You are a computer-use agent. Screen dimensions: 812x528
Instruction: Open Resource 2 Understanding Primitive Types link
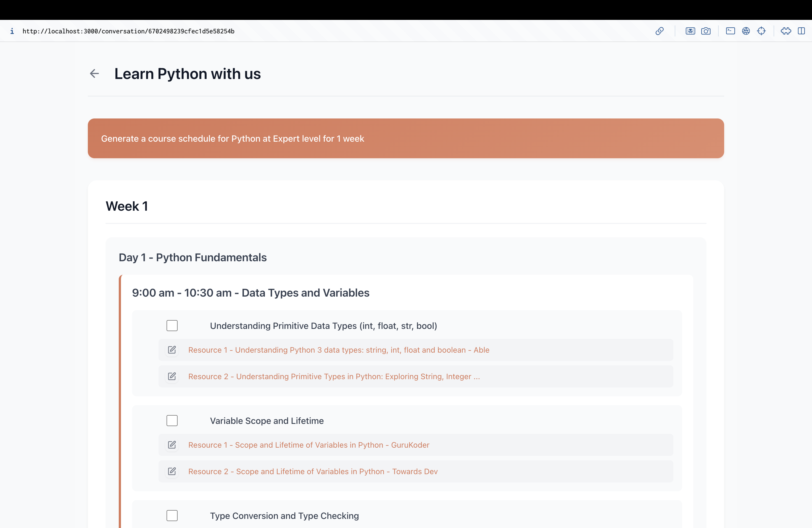tap(334, 377)
